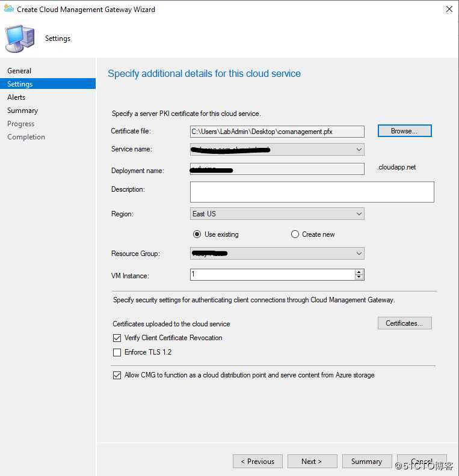Click into the Description text box
This screenshot has height=476, width=459.
312,192
